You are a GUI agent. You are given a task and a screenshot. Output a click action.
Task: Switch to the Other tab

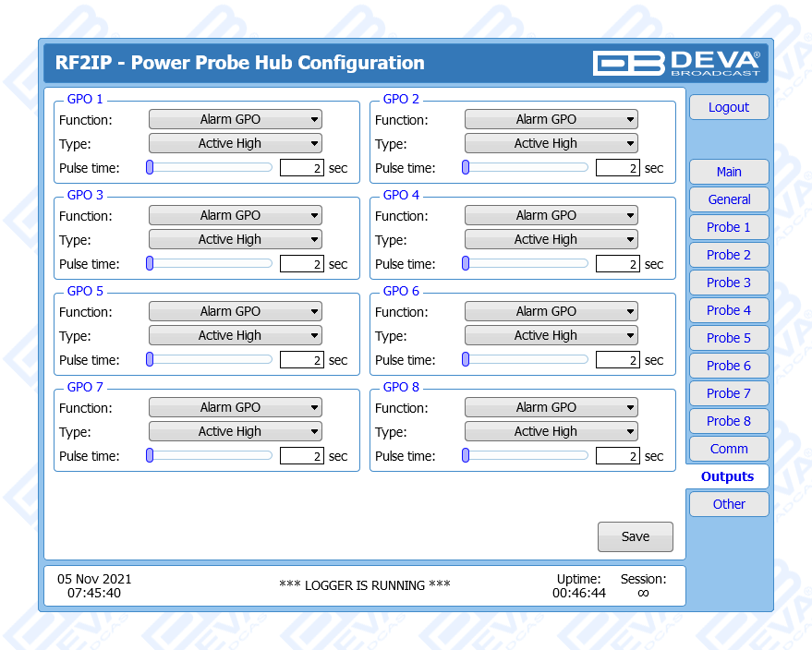click(728, 504)
